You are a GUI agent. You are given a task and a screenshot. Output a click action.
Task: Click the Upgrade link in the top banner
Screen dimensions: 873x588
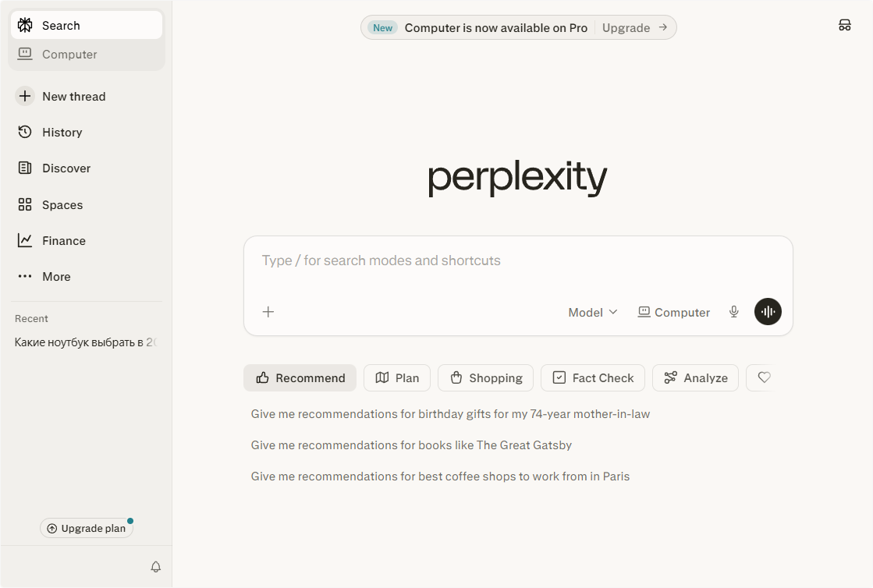pos(634,28)
